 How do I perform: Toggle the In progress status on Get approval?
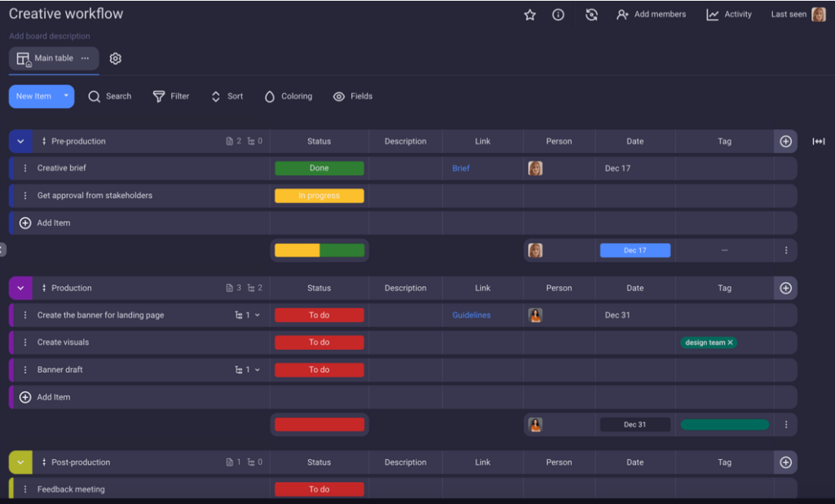click(319, 196)
